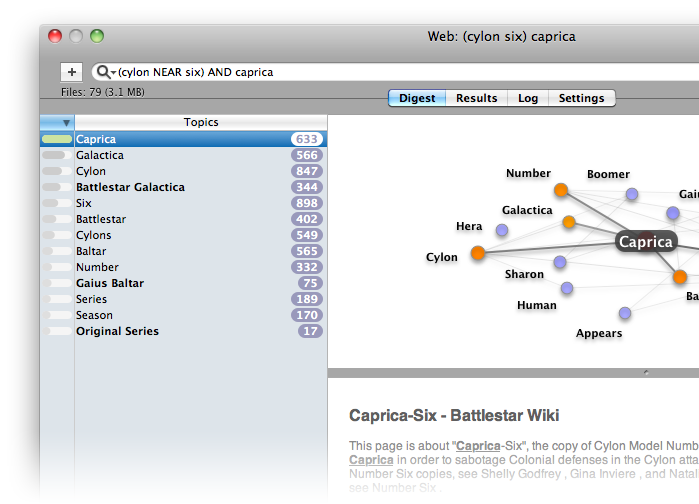Image resolution: width=699 pixels, height=504 pixels.
Task: Click the green zoom window button
Action: 97,36
